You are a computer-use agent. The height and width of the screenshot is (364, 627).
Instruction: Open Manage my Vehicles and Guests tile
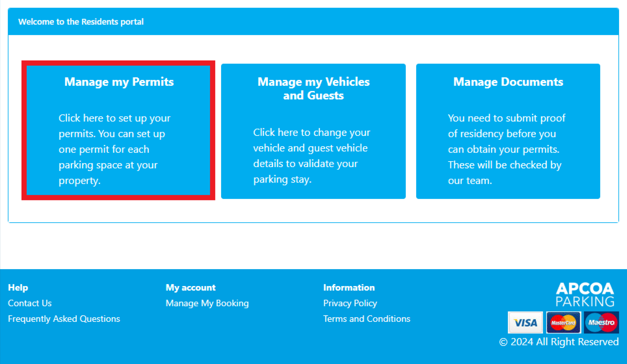pos(313,131)
